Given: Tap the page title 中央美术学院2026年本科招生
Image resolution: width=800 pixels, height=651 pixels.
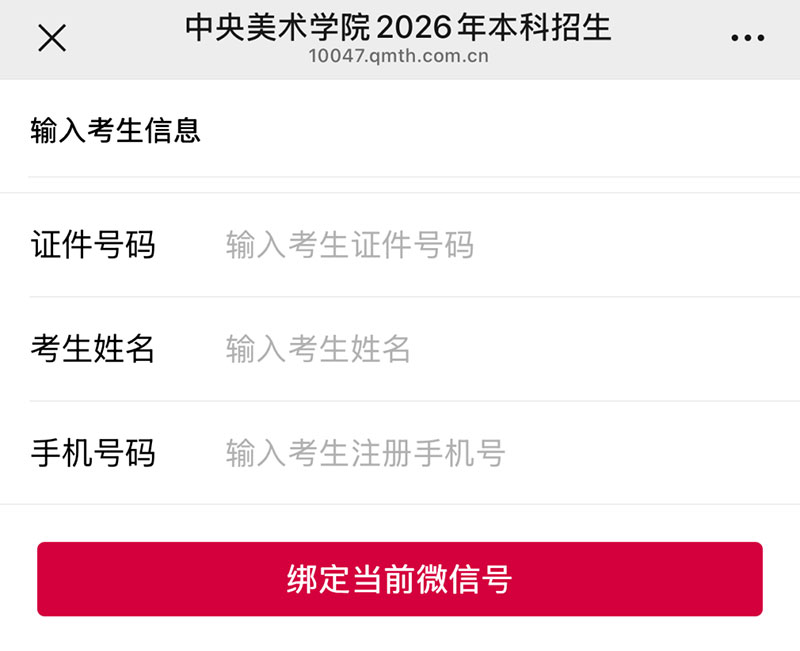Looking at the screenshot, I should pos(398,27).
